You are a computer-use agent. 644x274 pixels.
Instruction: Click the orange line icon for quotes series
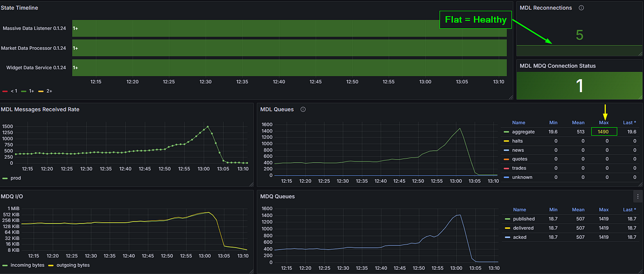click(x=507, y=159)
